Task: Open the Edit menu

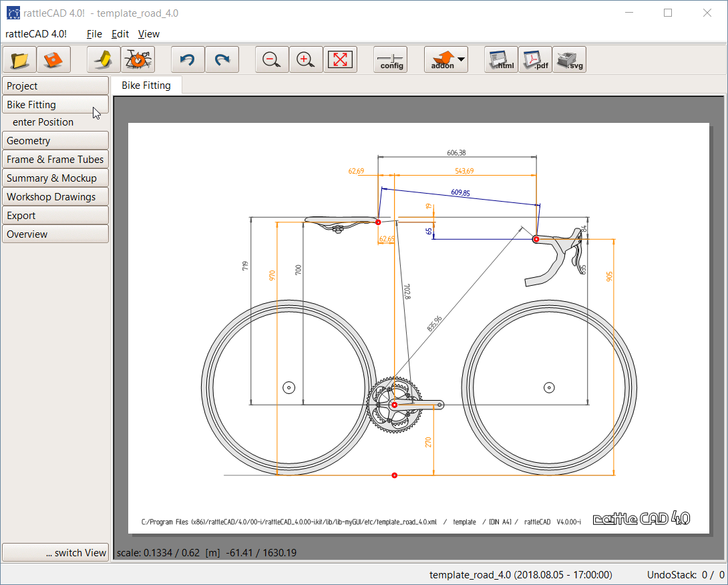Action: [x=120, y=34]
